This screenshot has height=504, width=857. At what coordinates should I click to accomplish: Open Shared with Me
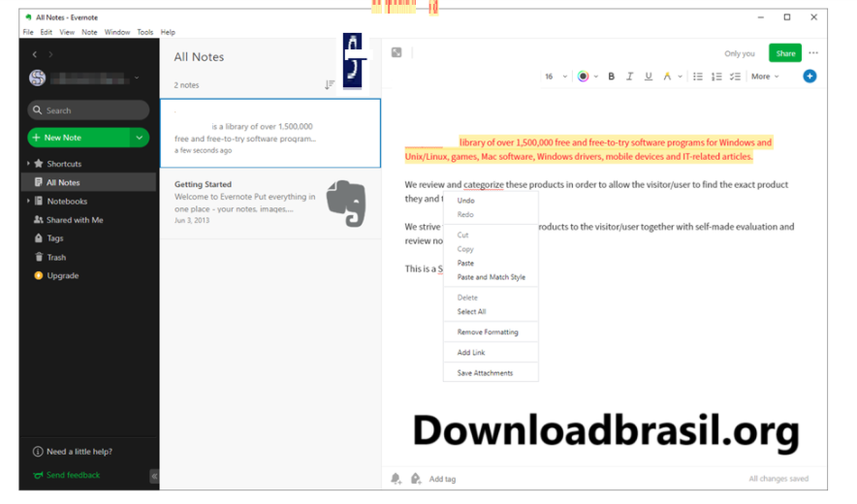(69, 220)
